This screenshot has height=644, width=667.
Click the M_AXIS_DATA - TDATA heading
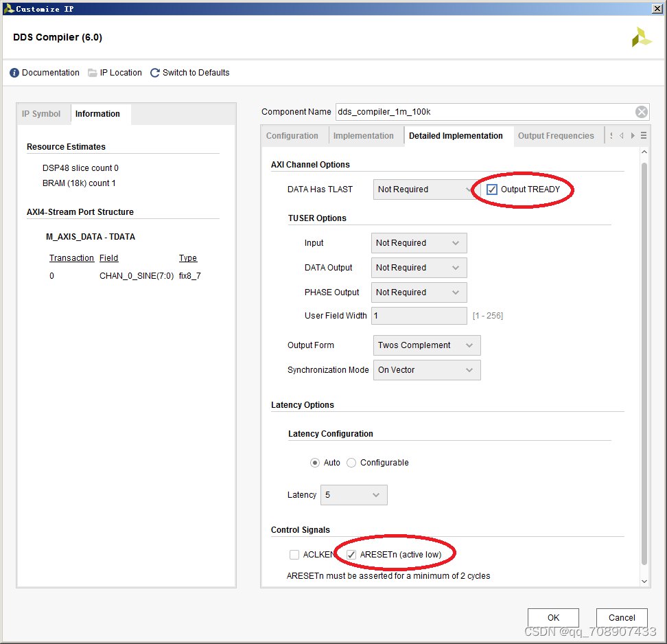(91, 237)
